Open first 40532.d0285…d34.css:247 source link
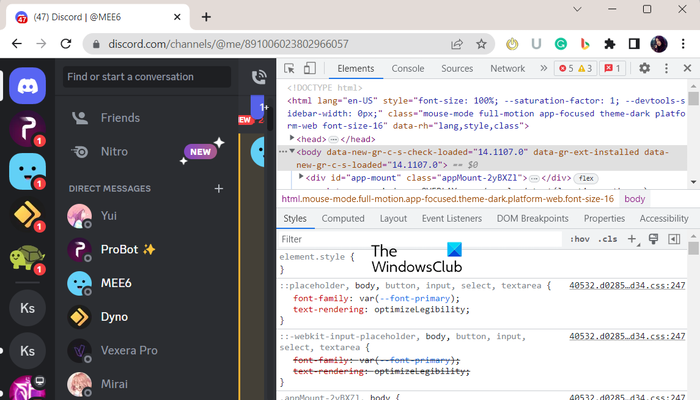700x400 pixels. (627, 286)
